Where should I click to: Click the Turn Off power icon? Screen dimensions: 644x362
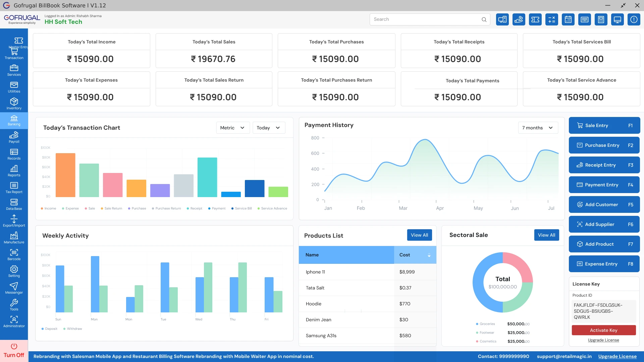14,346
